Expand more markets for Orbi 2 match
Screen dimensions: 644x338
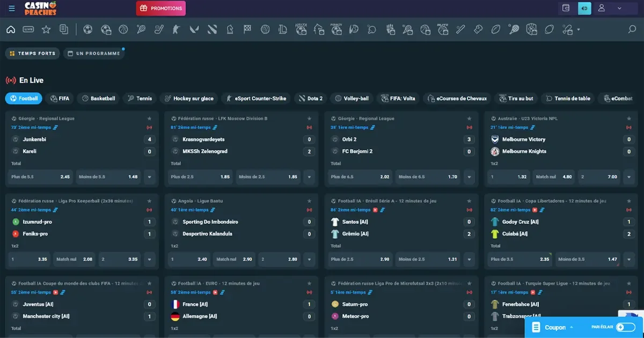point(469,177)
